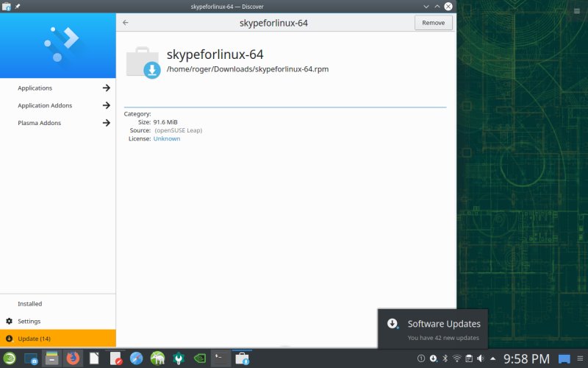Open Discover Settings label
Viewport: 588px width, 368px height.
point(29,322)
